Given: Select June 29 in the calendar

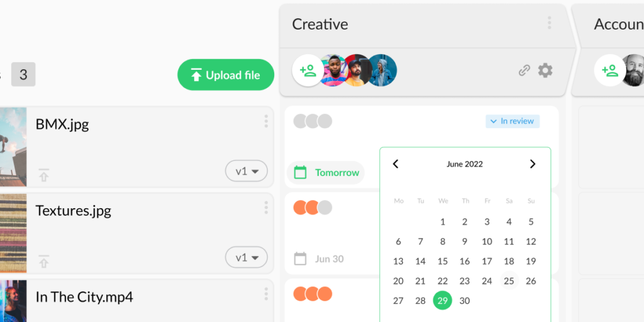Looking at the screenshot, I should (x=443, y=301).
